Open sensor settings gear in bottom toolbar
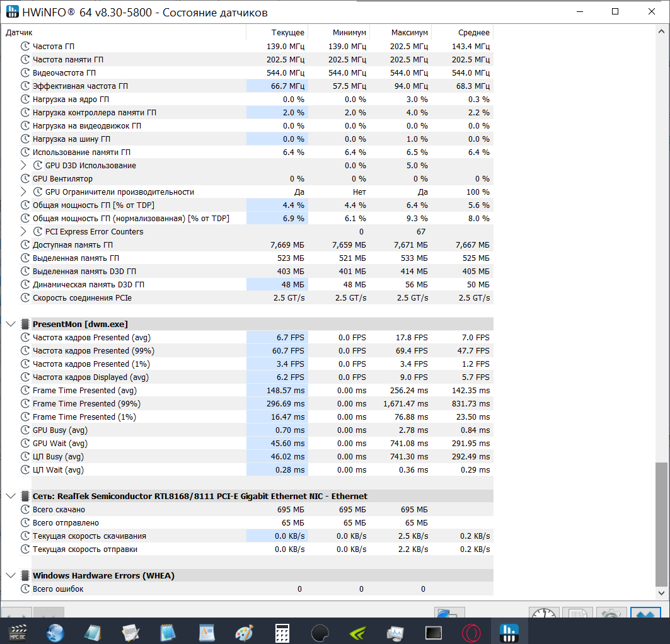670x644 pixels. point(611,612)
